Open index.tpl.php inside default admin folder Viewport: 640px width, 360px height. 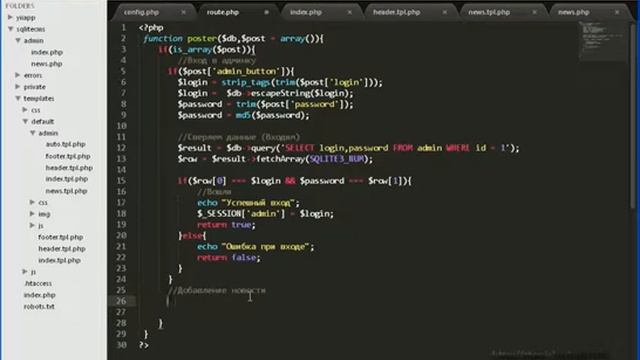tap(67, 179)
